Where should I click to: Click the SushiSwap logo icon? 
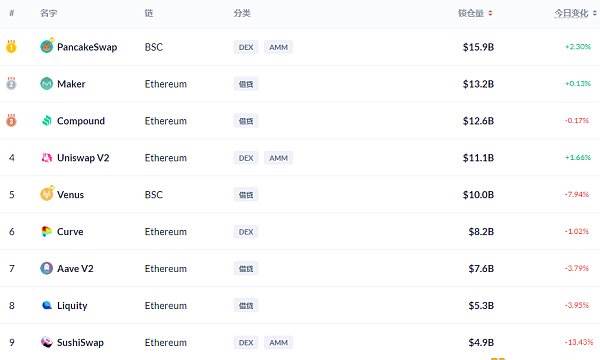[x=47, y=342]
